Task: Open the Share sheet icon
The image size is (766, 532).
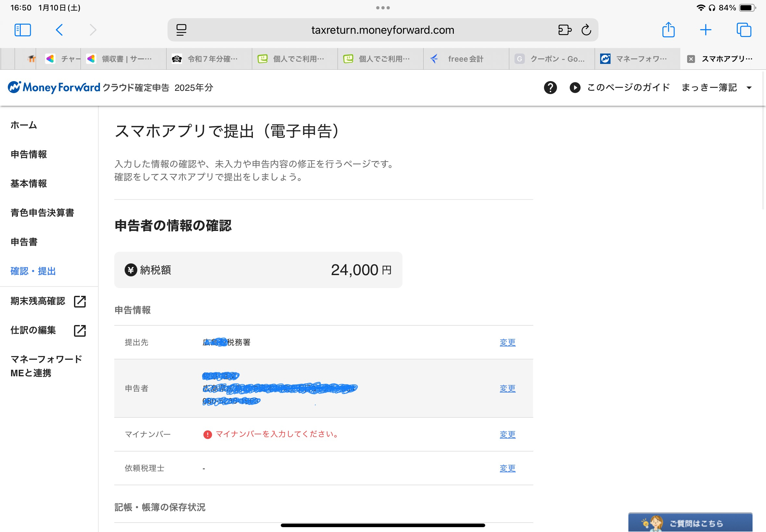Action: click(x=668, y=30)
